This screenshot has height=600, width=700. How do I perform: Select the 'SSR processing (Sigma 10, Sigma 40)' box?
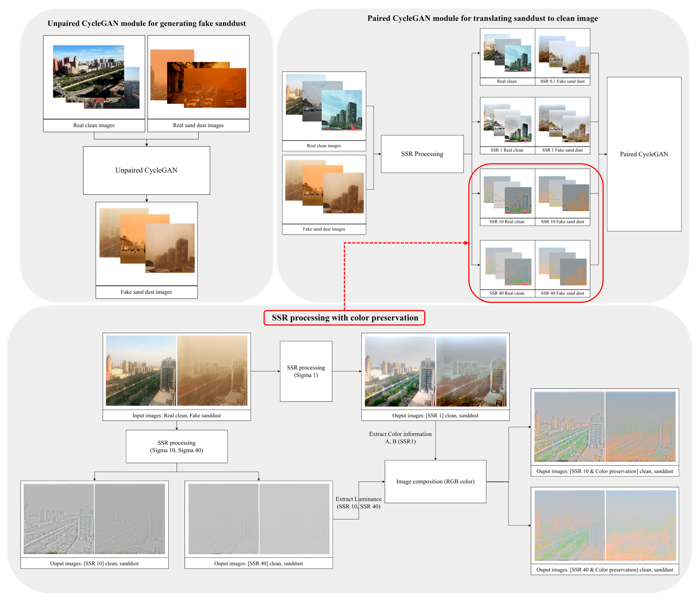176,446
